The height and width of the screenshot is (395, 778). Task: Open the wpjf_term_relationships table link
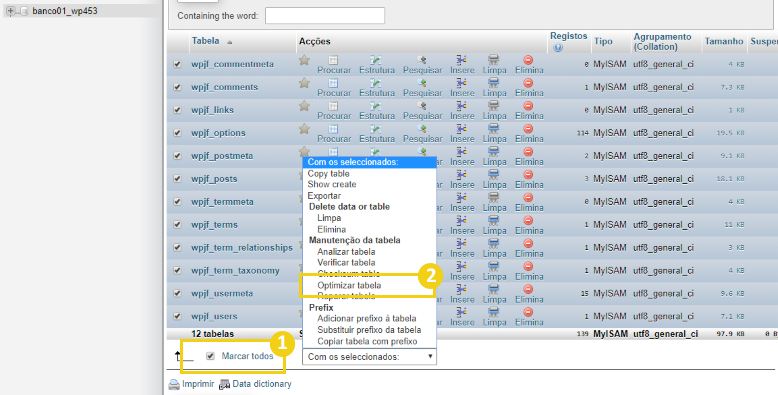coord(242,248)
